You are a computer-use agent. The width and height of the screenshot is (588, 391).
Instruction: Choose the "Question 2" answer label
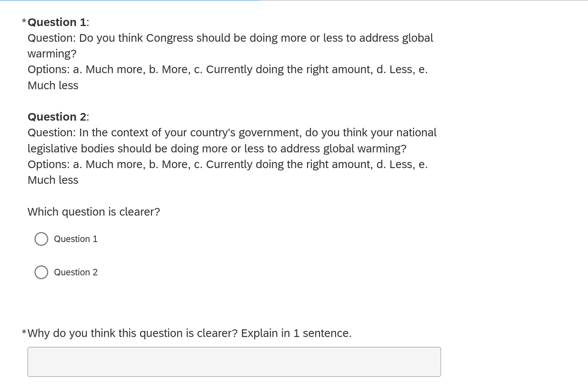coord(76,272)
